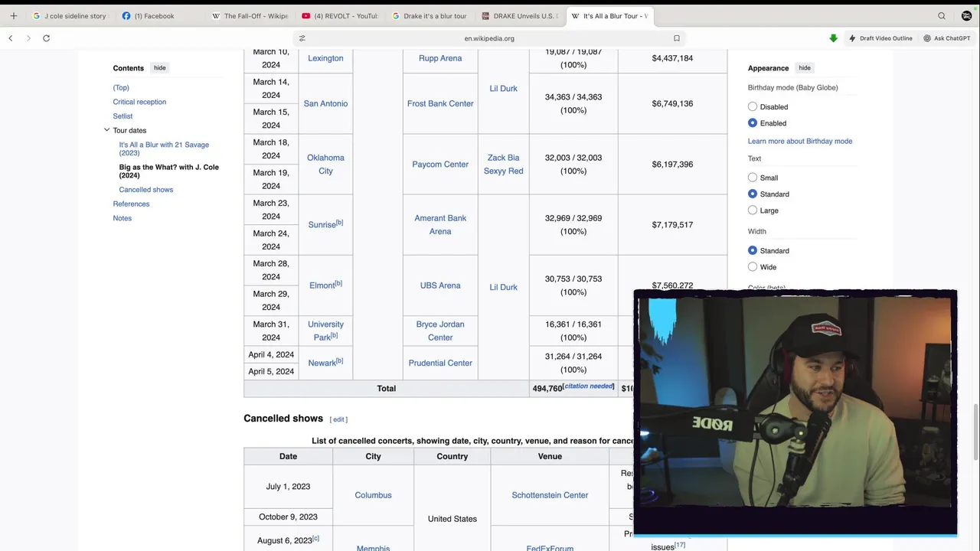Click the $6,749,136 revenue cell

tap(672, 103)
